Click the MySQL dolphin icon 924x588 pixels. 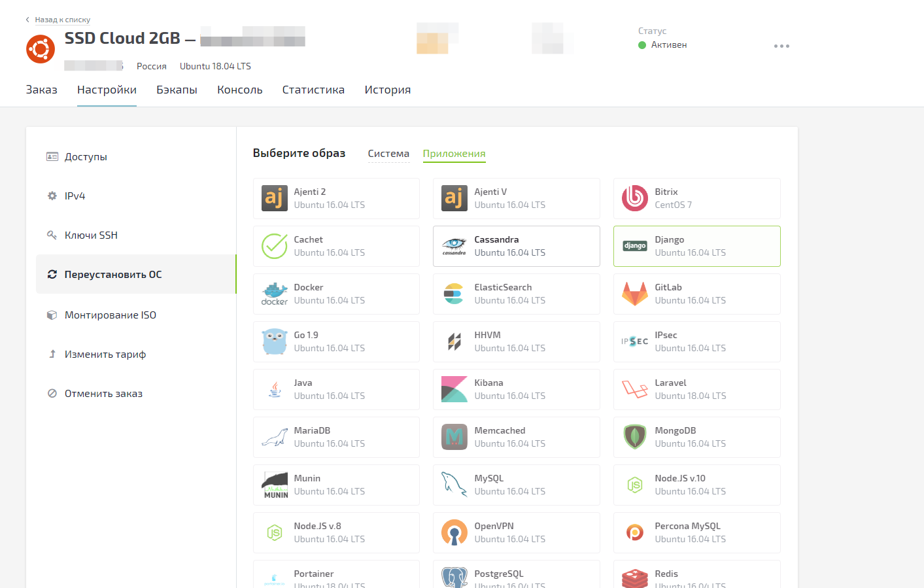[454, 485]
